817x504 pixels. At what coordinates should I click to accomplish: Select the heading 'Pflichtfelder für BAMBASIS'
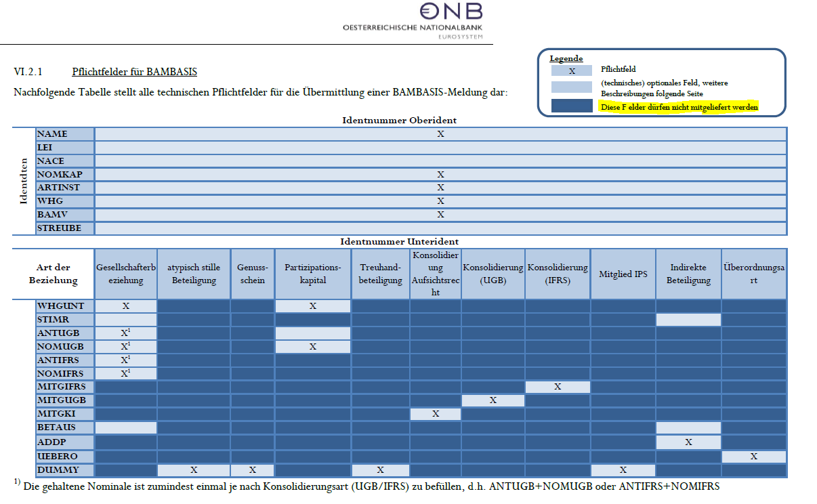coord(134,71)
